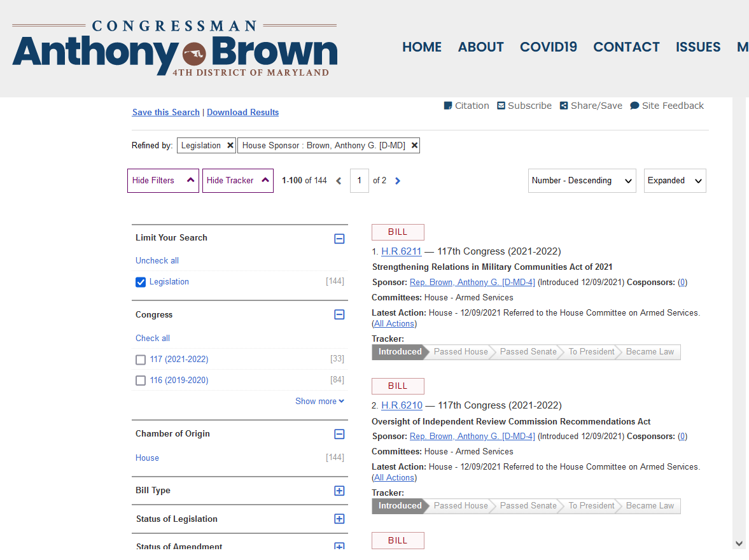Open All Actions for H.R.6211
This screenshot has height=560, width=749.
point(394,323)
